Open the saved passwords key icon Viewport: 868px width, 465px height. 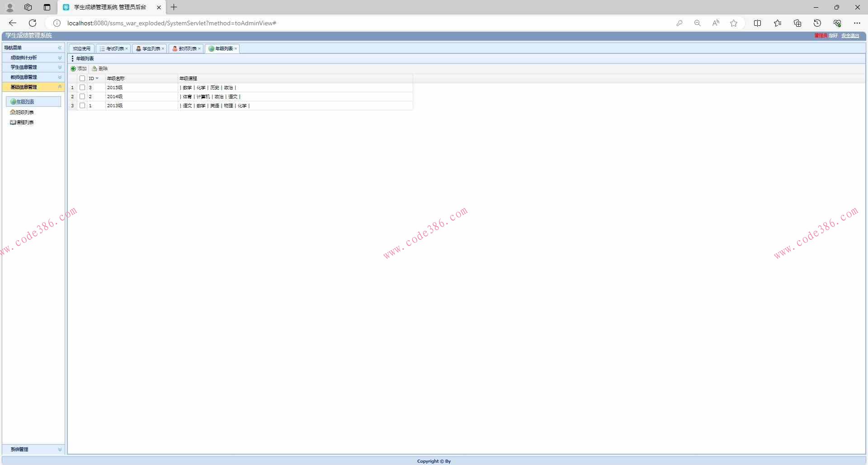tap(679, 23)
